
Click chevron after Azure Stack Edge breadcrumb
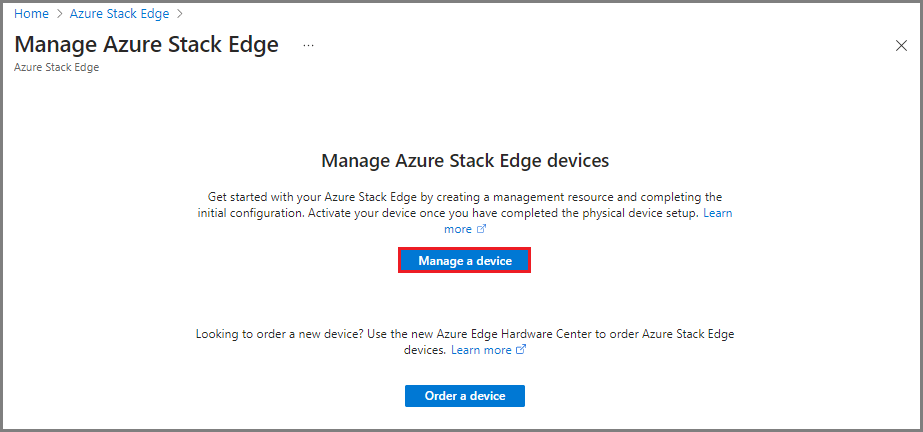click(x=180, y=14)
